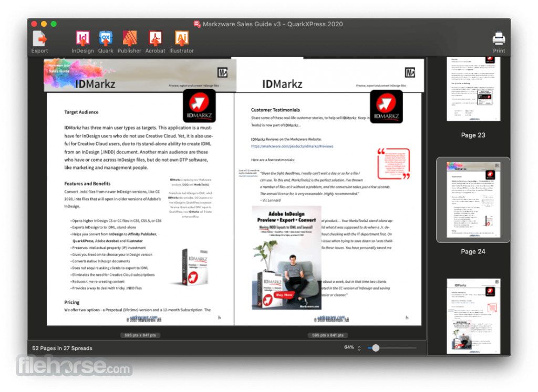Open in Quark toolbar icon

(x=105, y=38)
